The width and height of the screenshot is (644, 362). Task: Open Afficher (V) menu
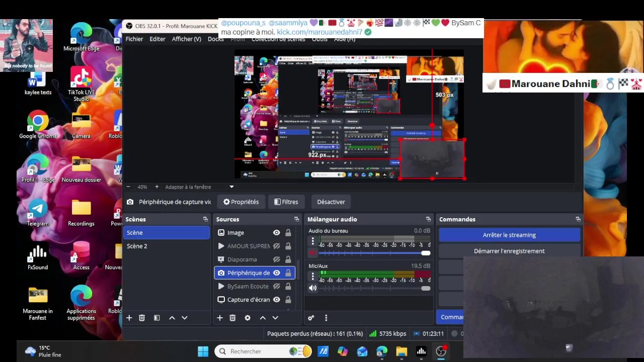pyautogui.click(x=187, y=39)
